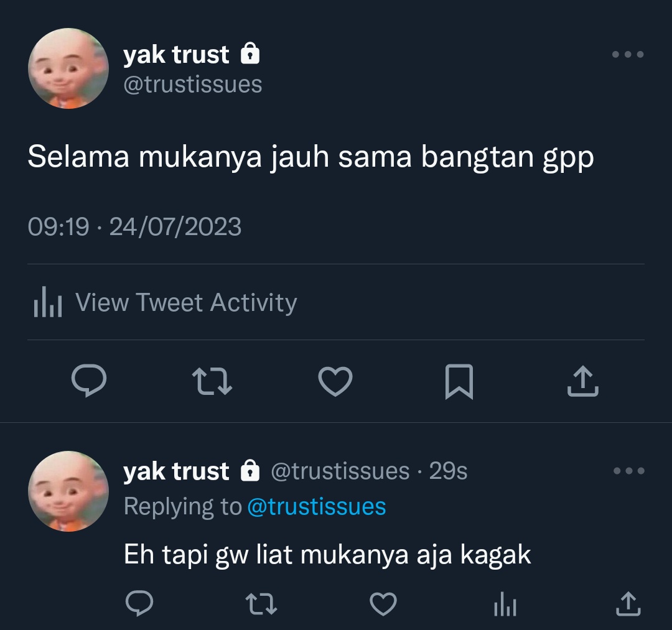Open yak trust profile name in header
The image size is (672, 630).
pyautogui.click(x=176, y=55)
